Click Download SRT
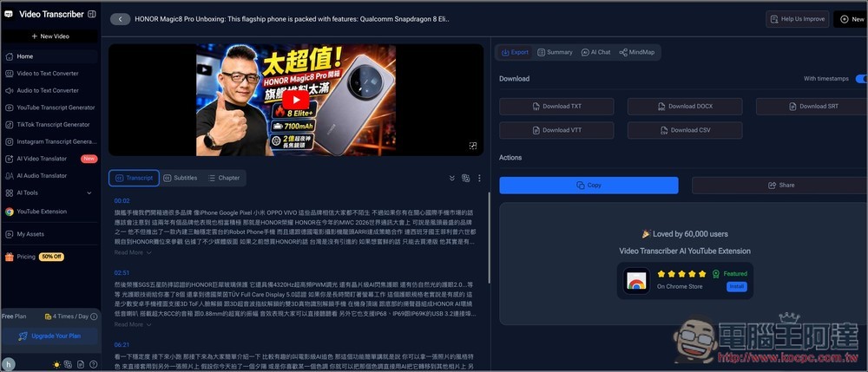This screenshot has height=372, width=868. tap(812, 107)
